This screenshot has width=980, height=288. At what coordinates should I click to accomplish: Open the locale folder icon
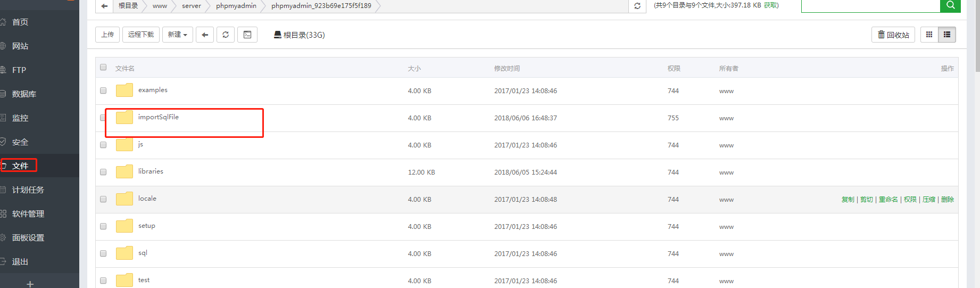pyautogui.click(x=124, y=199)
